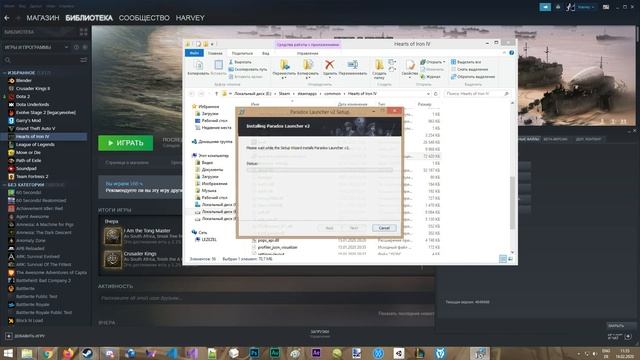
Task: Click Обратить выделение in the ribbon
Action: click(473, 77)
